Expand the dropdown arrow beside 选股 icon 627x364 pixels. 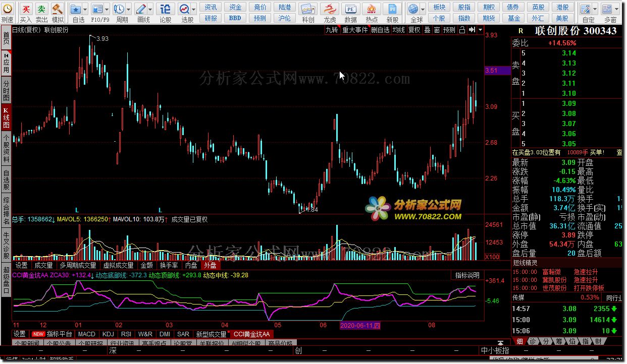pos(193,9)
